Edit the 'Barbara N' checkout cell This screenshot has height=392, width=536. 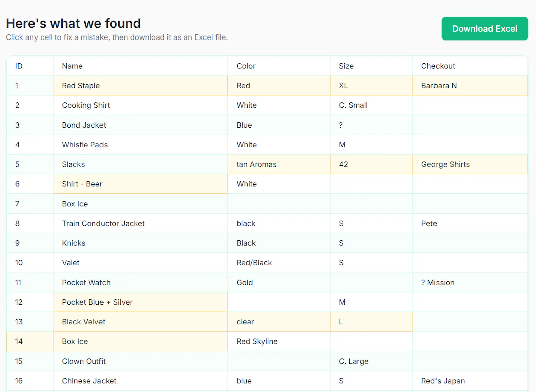[x=470, y=86]
